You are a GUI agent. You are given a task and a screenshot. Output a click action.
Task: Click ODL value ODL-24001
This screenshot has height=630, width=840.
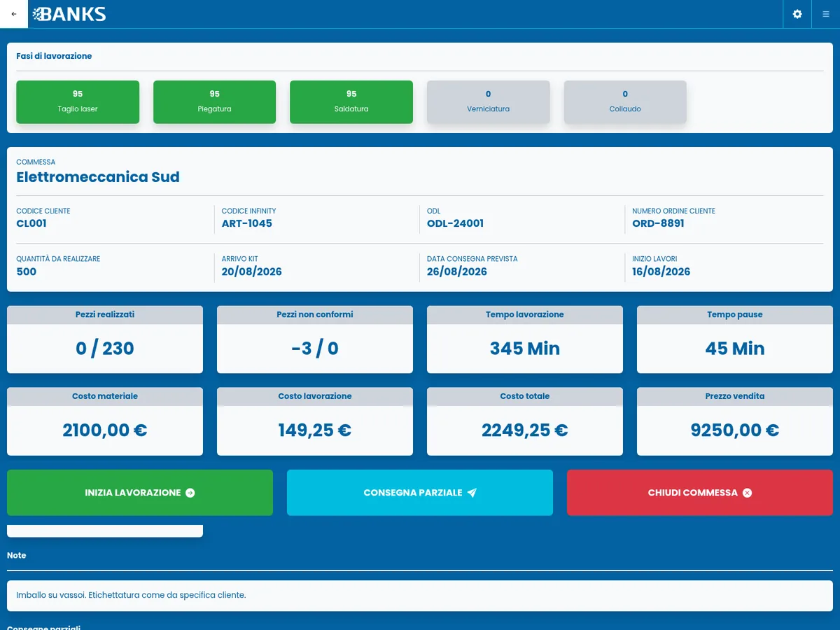455,223
